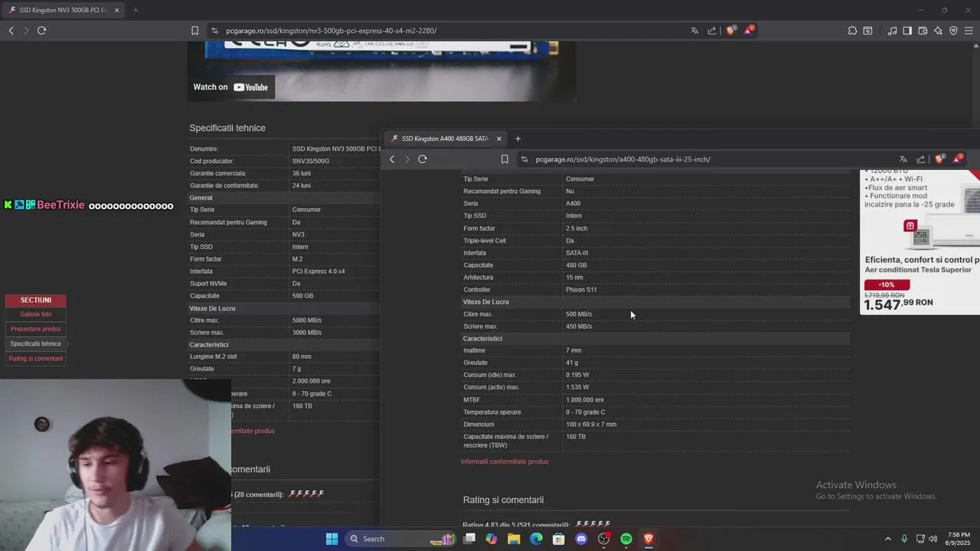Jump to Galerie foto section

click(x=36, y=315)
